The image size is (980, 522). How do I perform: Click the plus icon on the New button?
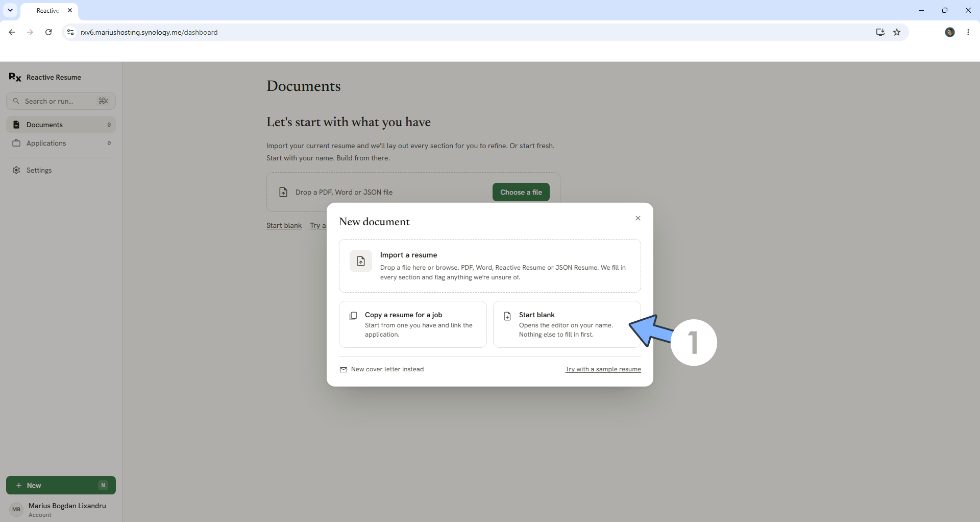19,485
